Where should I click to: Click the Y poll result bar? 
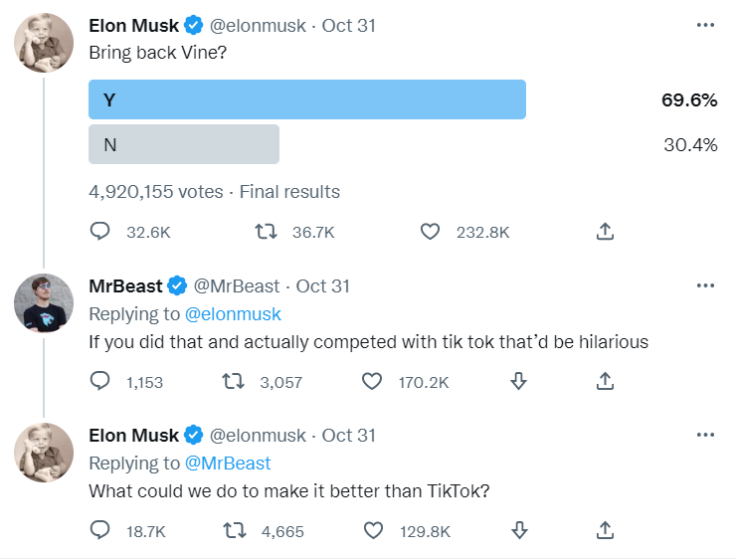[x=306, y=99]
